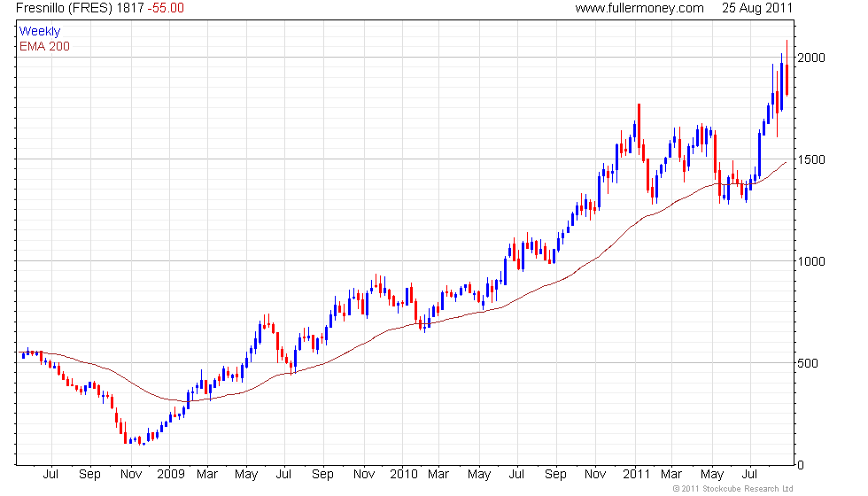868x496 pixels.
Task: Click the '25 Aug 2011' date label
Action: [x=756, y=8]
